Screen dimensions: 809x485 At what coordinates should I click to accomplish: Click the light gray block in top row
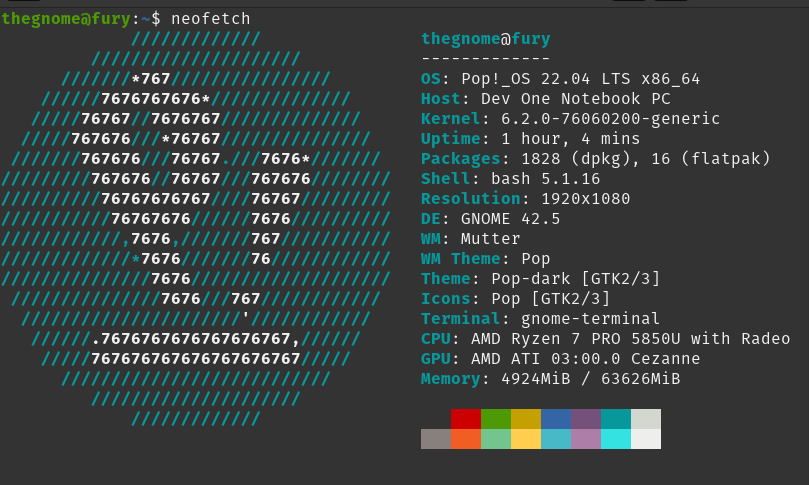645,419
